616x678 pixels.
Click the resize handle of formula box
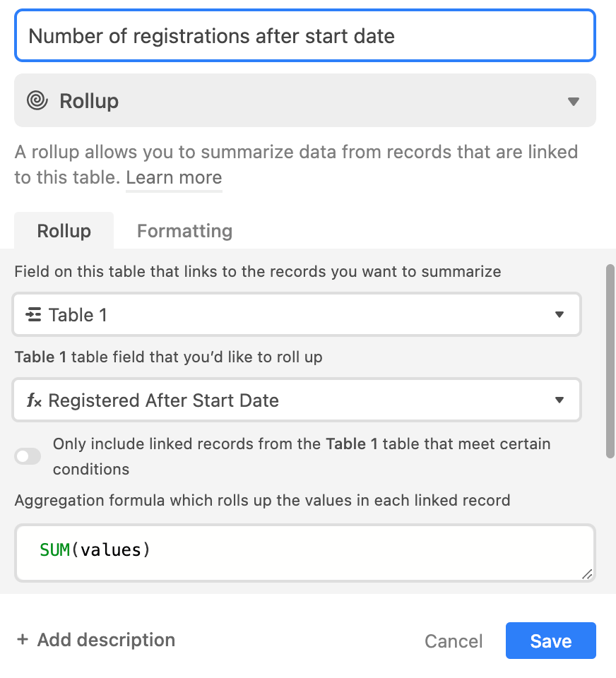[586, 573]
